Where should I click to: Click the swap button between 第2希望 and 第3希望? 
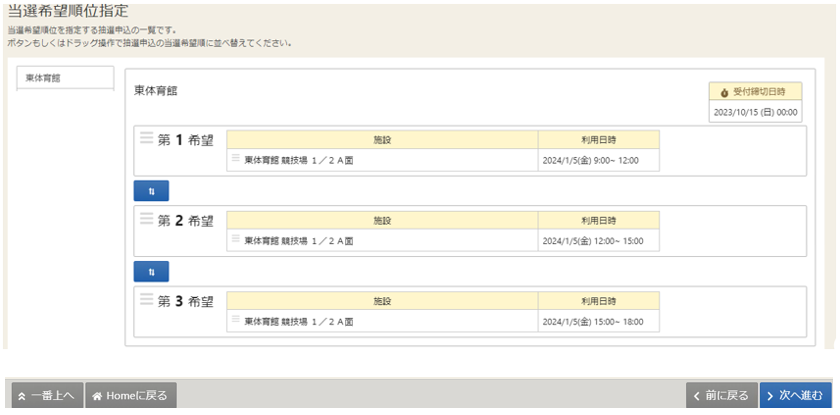151,271
